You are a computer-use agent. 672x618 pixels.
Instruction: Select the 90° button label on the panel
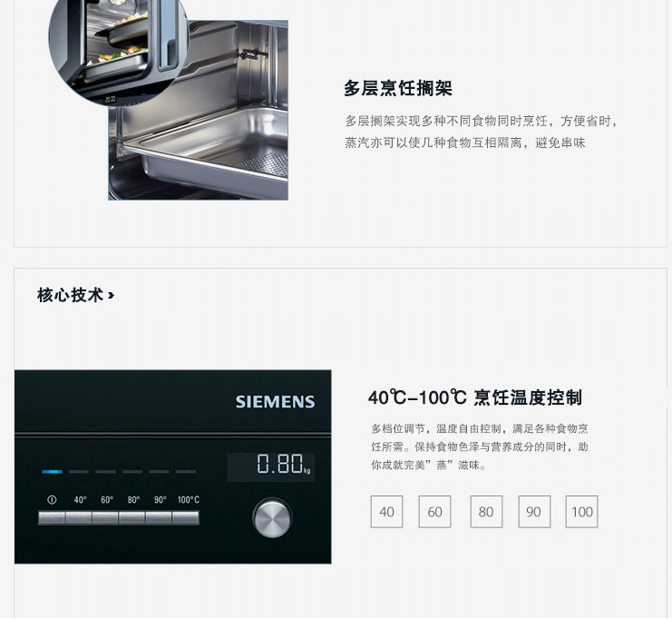click(x=161, y=500)
